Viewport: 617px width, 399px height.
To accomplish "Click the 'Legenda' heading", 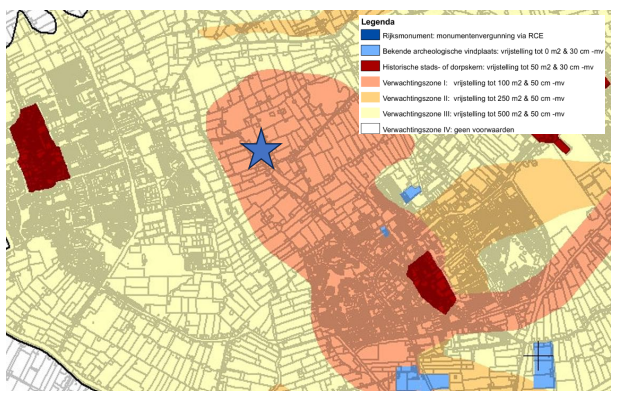I will click(x=378, y=22).
